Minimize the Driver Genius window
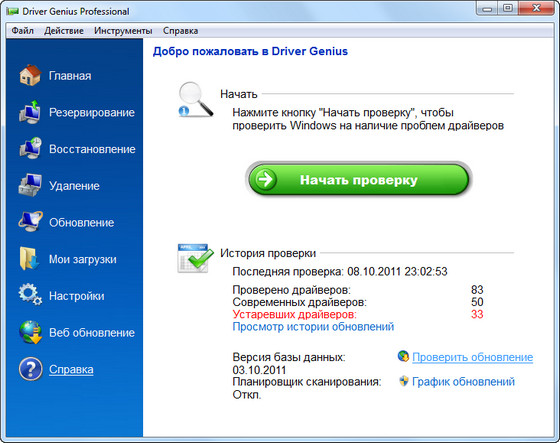 click(487, 8)
